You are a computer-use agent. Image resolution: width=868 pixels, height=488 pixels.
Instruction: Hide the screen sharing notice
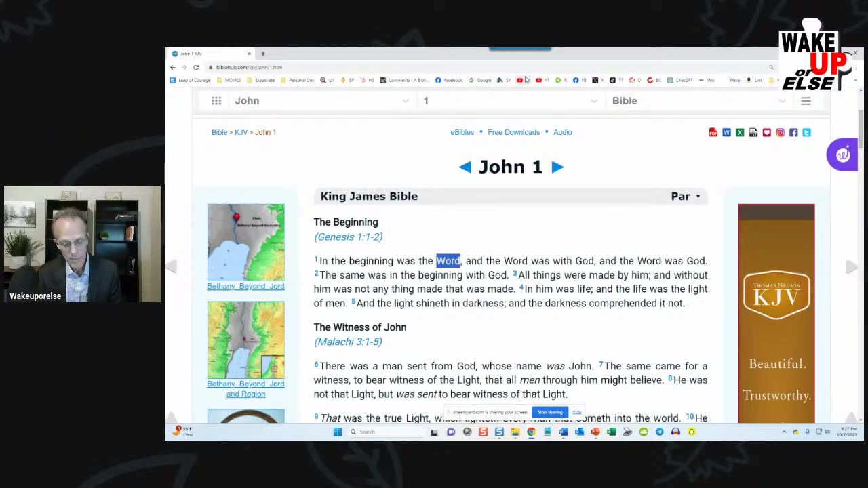(x=576, y=412)
